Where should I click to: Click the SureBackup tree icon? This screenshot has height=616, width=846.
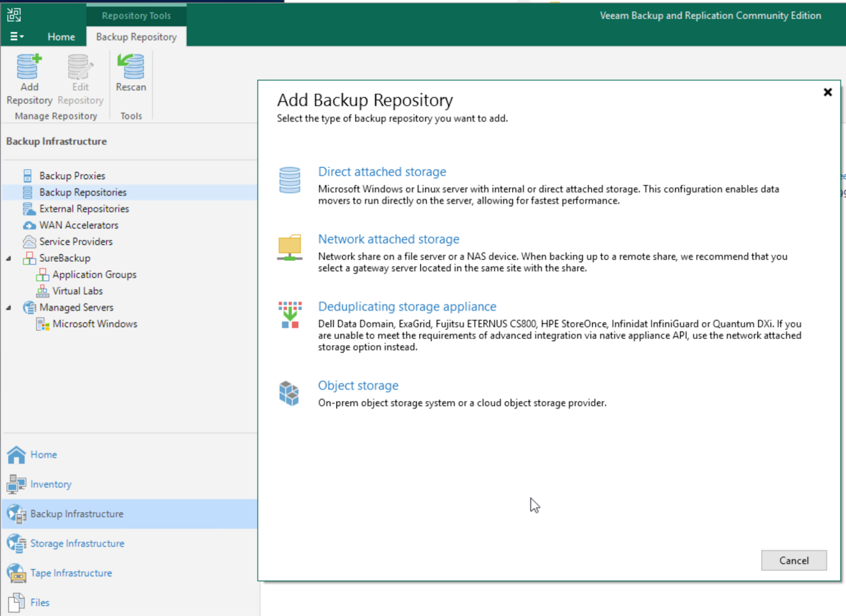point(30,258)
